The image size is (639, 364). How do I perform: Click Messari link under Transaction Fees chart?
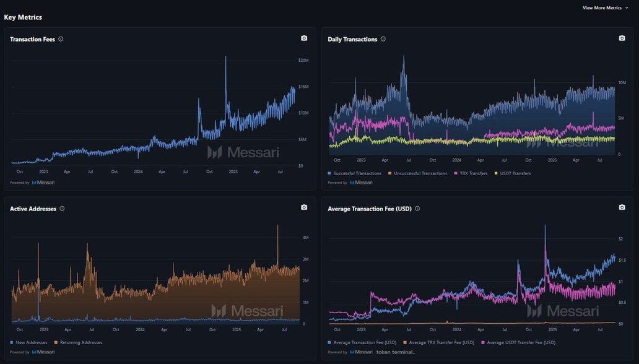pyautogui.click(x=43, y=183)
